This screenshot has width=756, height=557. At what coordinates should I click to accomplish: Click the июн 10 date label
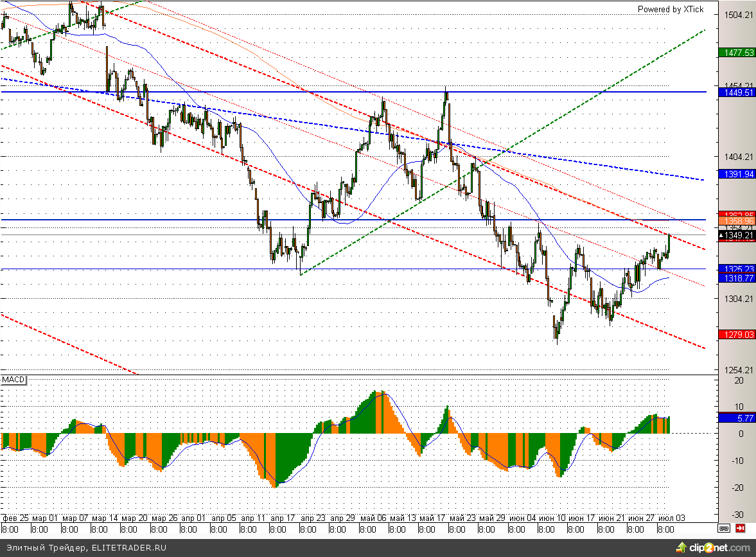tap(551, 518)
